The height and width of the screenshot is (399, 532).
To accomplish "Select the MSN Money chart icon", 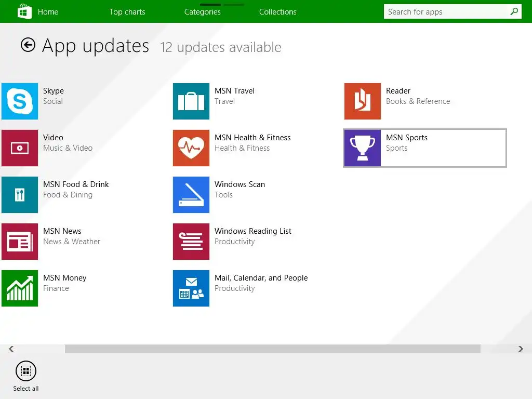I will [x=20, y=288].
